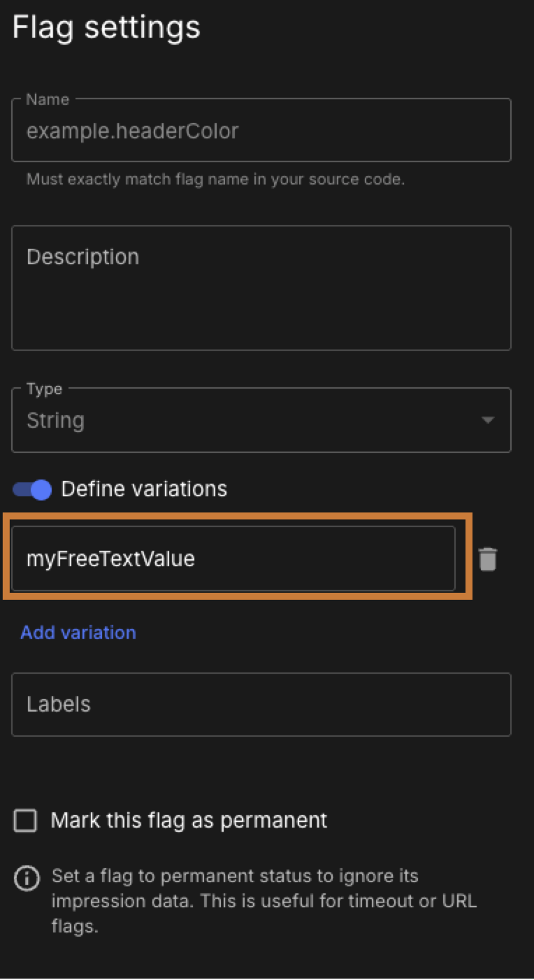The height and width of the screenshot is (980, 534).
Task: Click the example.headerColor flag name text
Action: [133, 130]
